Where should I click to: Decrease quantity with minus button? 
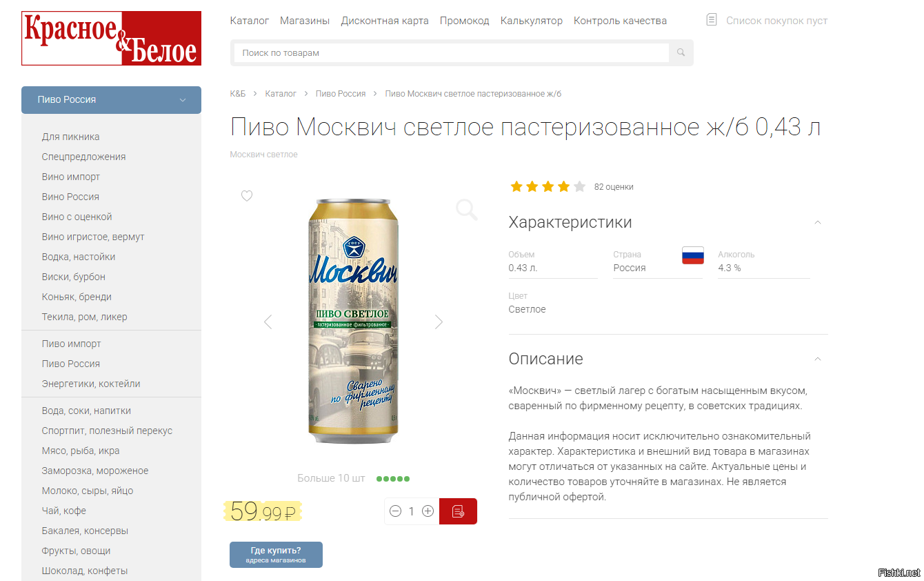pos(395,511)
